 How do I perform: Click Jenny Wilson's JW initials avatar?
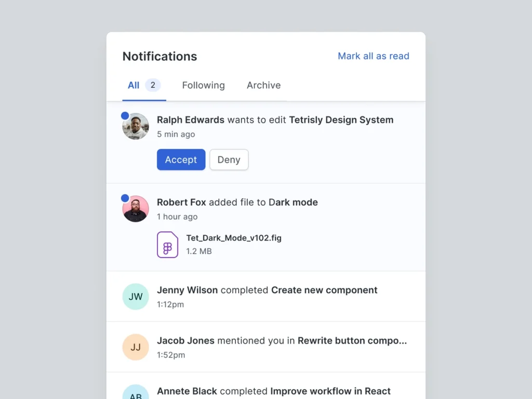136,297
